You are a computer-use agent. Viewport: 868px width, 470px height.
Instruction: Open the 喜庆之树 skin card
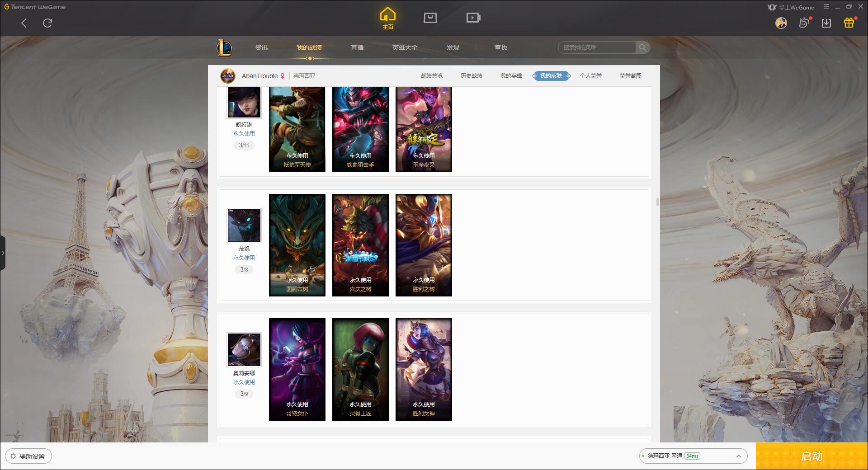coord(360,245)
